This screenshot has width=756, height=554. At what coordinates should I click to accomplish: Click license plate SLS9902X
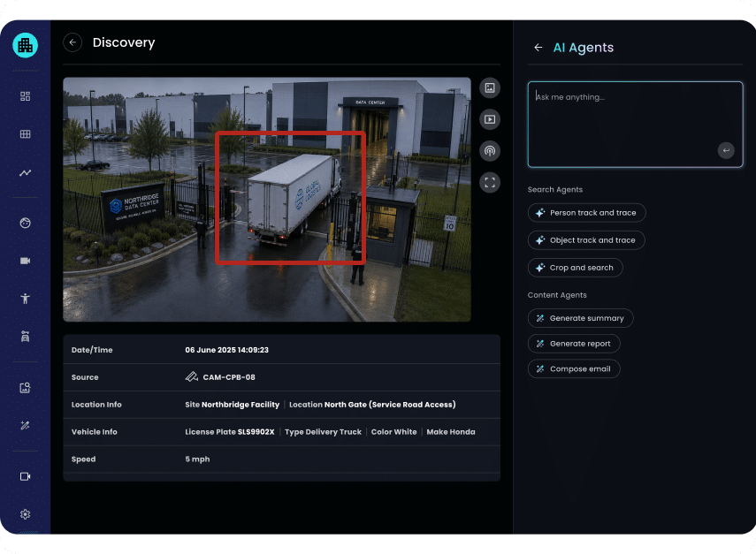point(256,432)
